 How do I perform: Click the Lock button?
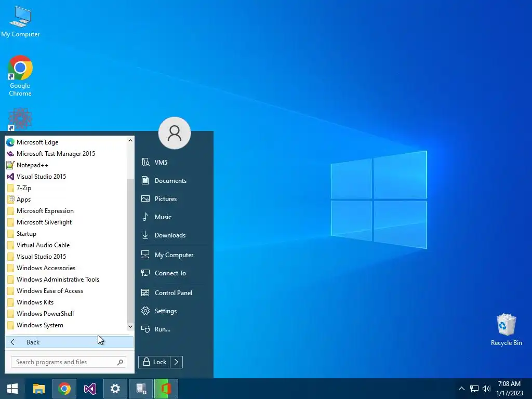coord(154,362)
